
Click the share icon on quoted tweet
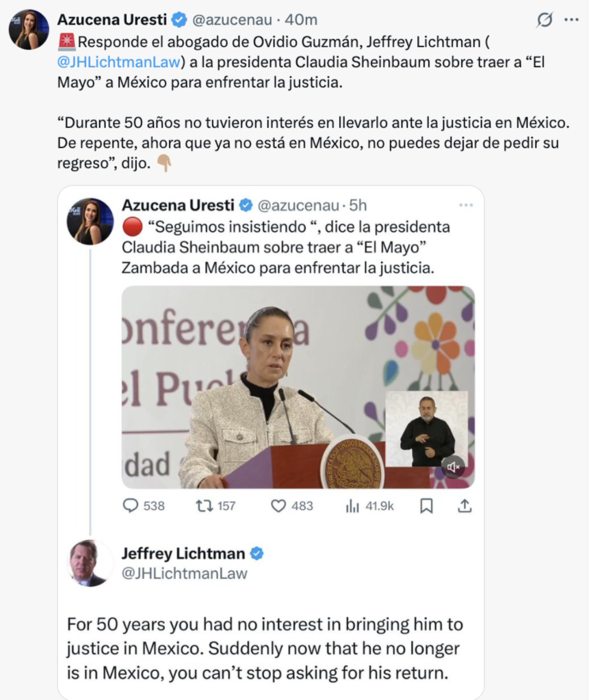tap(464, 506)
